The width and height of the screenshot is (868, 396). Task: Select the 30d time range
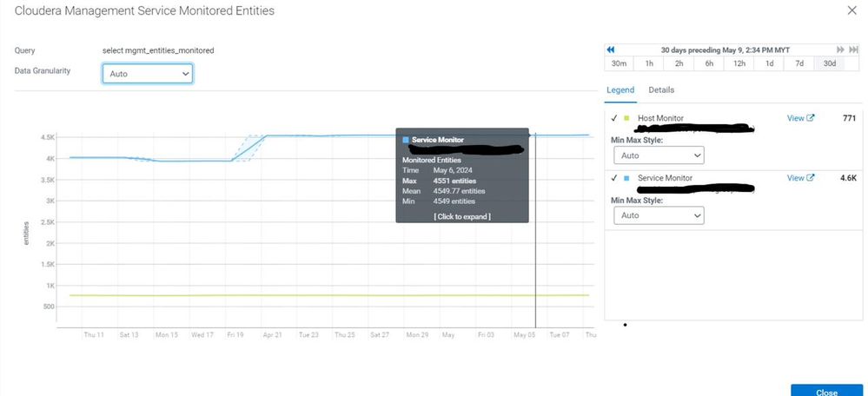[x=829, y=63]
